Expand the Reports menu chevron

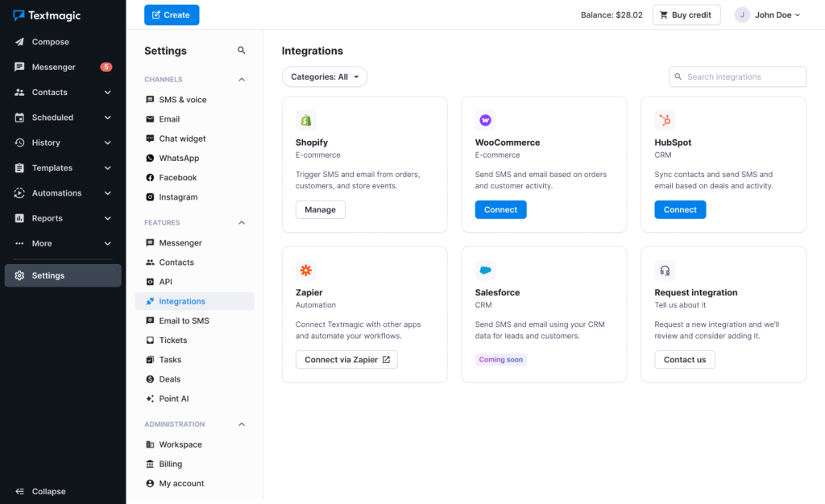[x=108, y=219]
